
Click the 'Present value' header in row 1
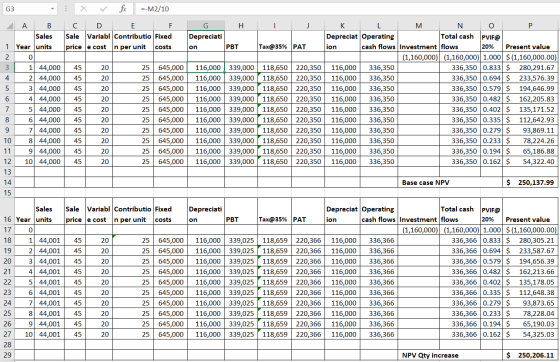[x=530, y=41]
